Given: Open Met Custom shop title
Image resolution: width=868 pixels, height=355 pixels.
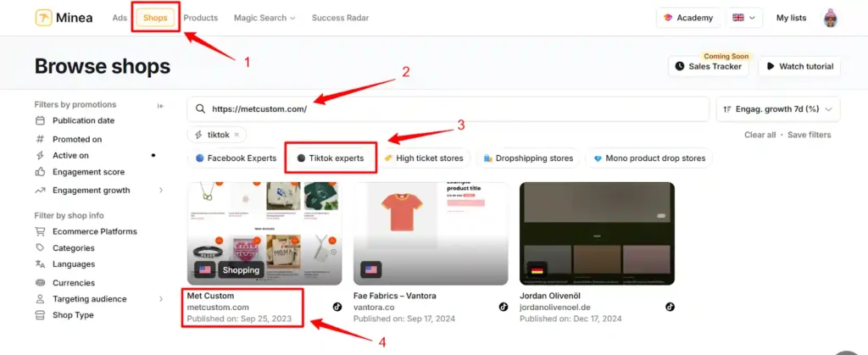Looking at the screenshot, I should point(210,296).
